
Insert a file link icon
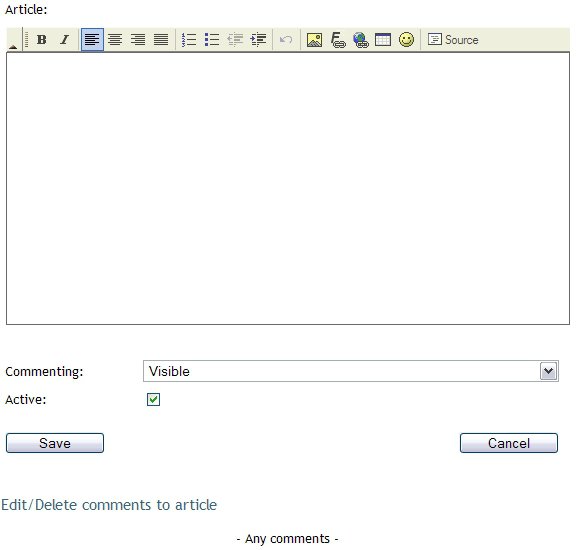coord(338,39)
